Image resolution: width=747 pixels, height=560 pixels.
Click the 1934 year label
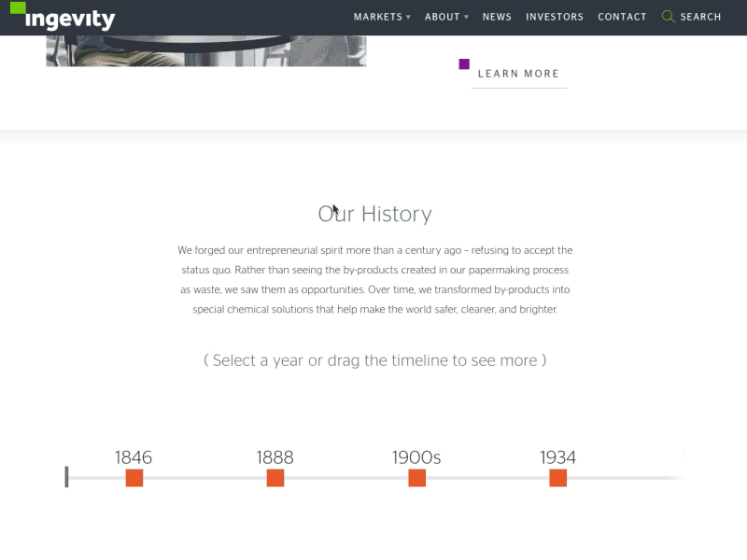(557, 457)
